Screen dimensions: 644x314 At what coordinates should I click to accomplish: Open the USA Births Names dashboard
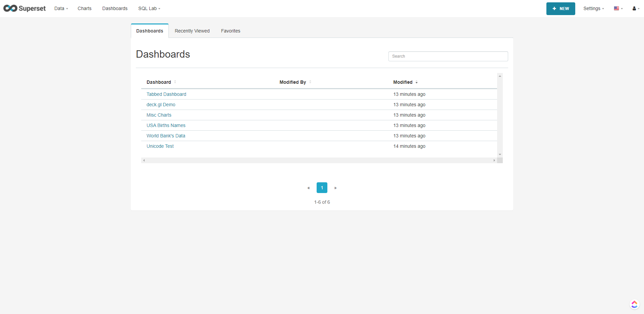(166, 125)
